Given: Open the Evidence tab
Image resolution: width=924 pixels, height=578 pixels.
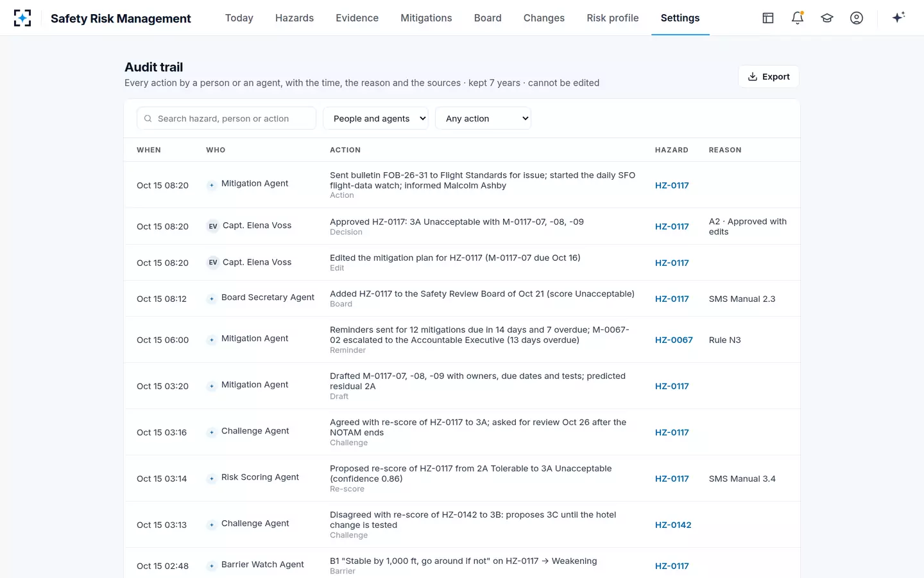Looking at the screenshot, I should pos(357,18).
